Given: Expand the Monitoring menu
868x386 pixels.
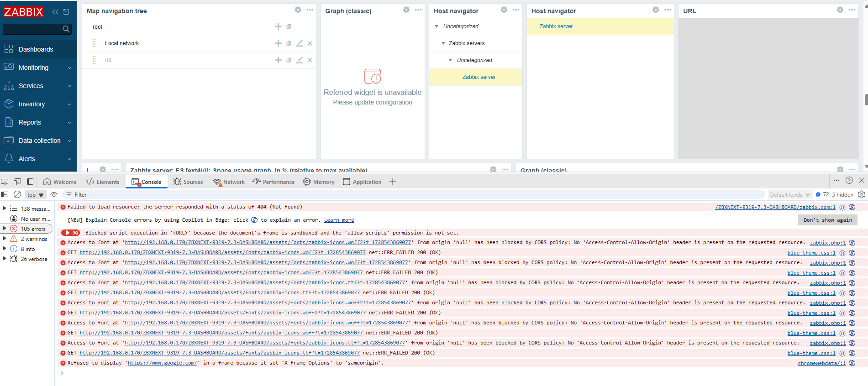Looking at the screenshot, I should click(x=38, y=68).
